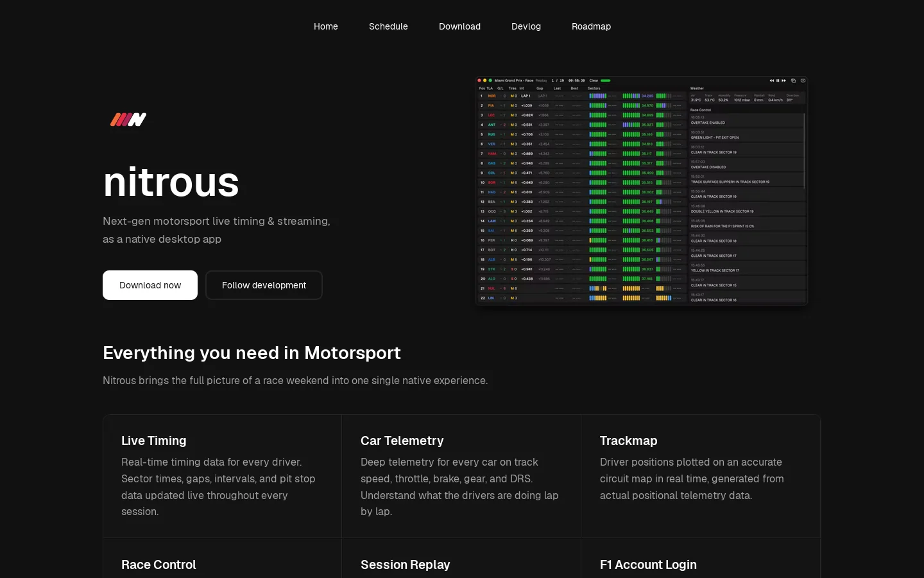Visit the Devlog page

(526, 26)
